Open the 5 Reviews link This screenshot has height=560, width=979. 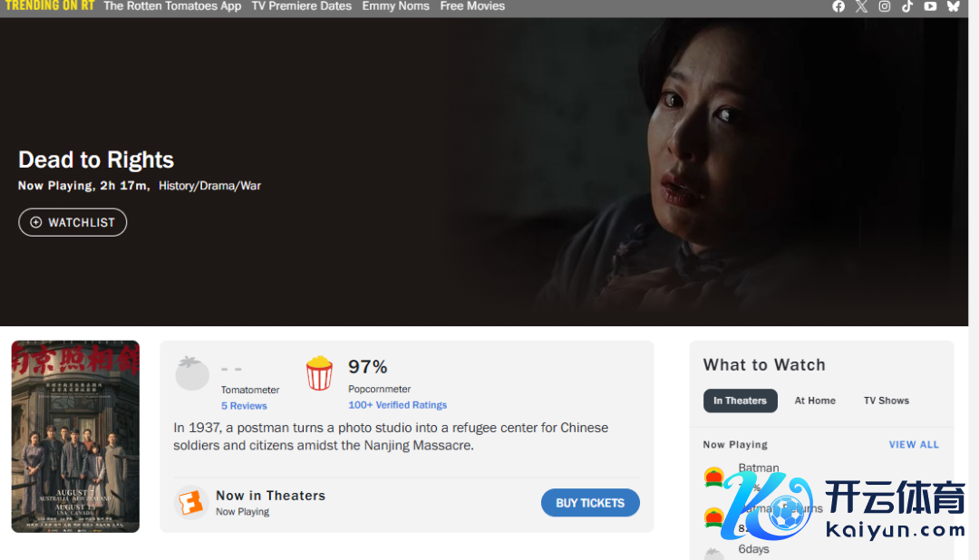[244, 406]
